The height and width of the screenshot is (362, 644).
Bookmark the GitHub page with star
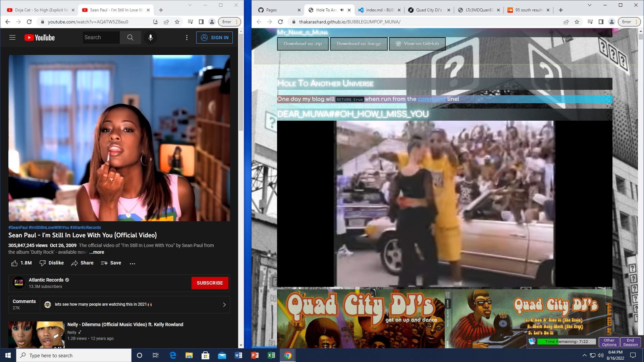click(577, 22)
